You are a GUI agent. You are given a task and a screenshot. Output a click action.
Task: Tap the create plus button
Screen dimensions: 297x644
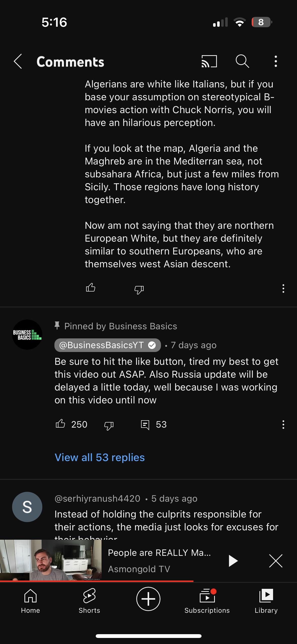point(148,599)
